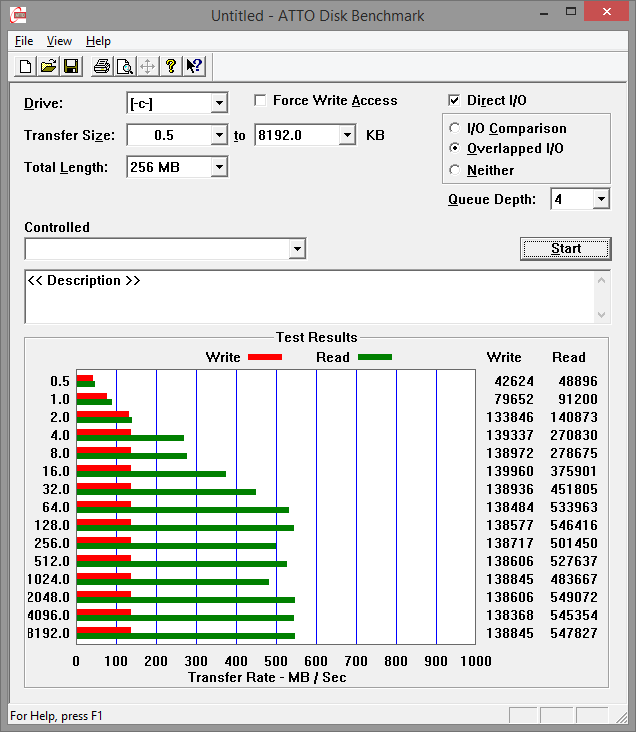Enable Force Write Access checkbox
This screenshot has width=636, height=732.
point(260,100)
